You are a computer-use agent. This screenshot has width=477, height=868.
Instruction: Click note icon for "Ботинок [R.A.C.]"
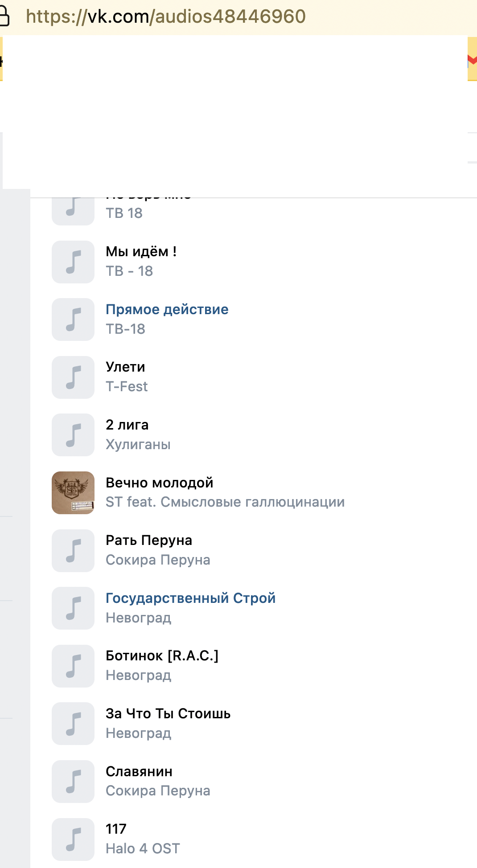pyautogui.click(x=73, y=666)
